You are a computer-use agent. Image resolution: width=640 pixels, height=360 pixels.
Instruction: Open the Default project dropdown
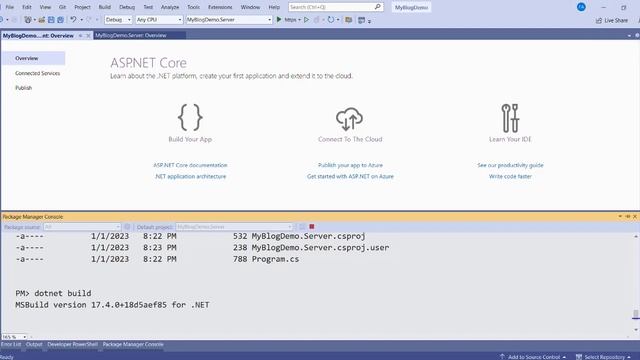234,227
